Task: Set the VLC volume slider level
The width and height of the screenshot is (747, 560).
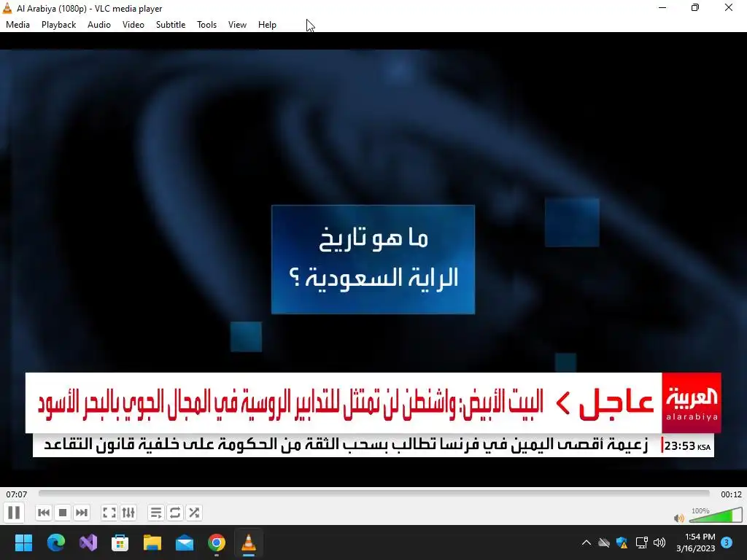Action: (x=716, y=516)
